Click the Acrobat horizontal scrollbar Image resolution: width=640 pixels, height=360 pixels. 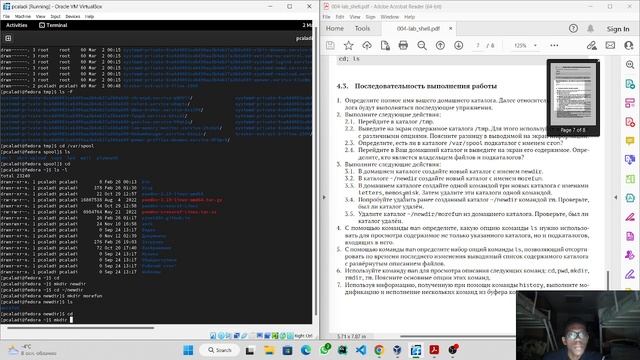click(457, 336)
